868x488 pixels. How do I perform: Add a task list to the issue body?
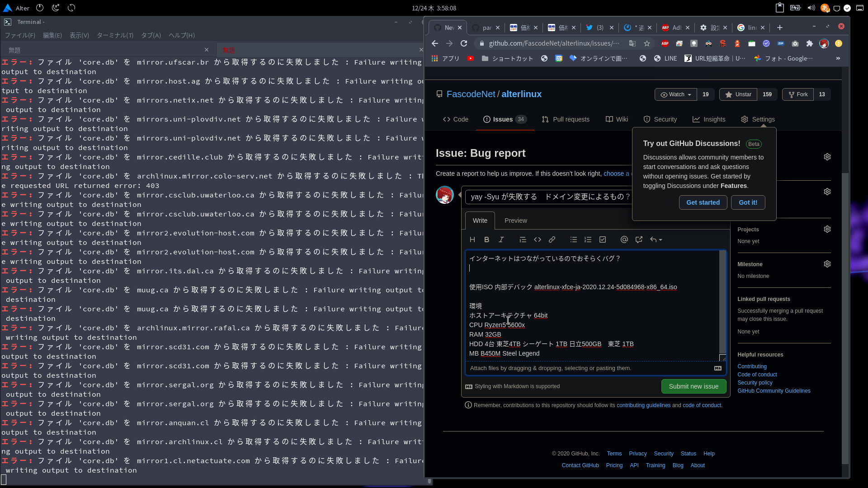point(602,239)
